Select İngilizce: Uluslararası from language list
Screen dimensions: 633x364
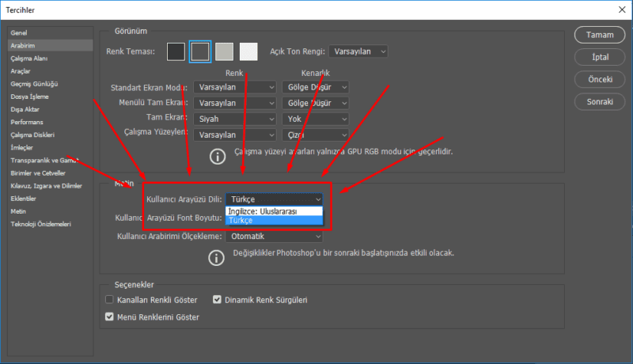[x=274, y=211]
